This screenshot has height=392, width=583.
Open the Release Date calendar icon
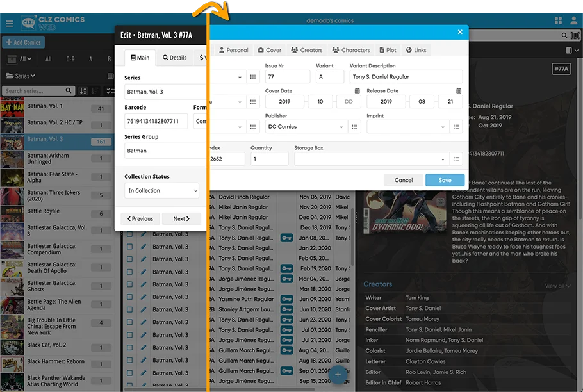click(x=459, y=91)
